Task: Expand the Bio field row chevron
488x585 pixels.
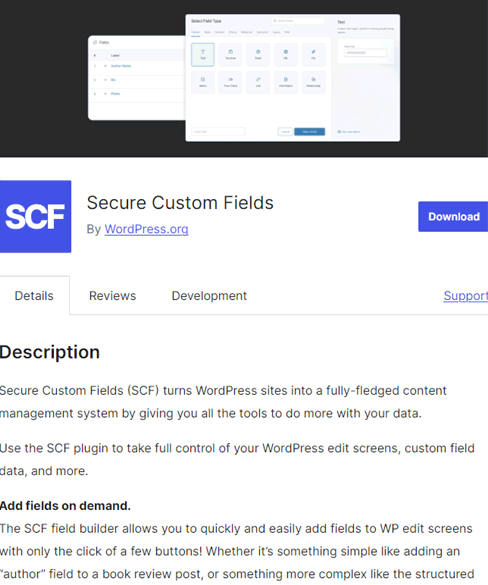Action: (x=105, y=80)
